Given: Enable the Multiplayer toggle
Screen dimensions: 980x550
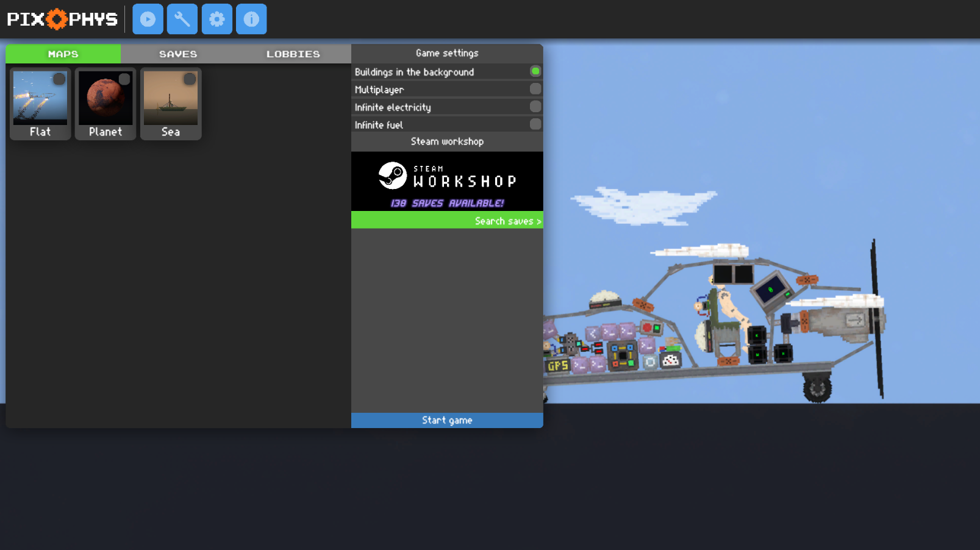Looking at the screenshot, I should click(x=535, y=89).
